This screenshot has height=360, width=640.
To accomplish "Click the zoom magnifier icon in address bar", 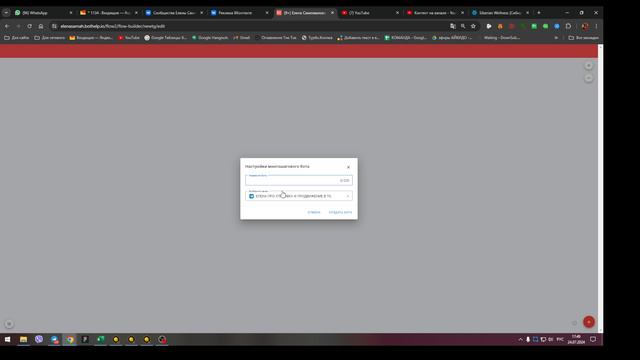I will pos(463,26).
